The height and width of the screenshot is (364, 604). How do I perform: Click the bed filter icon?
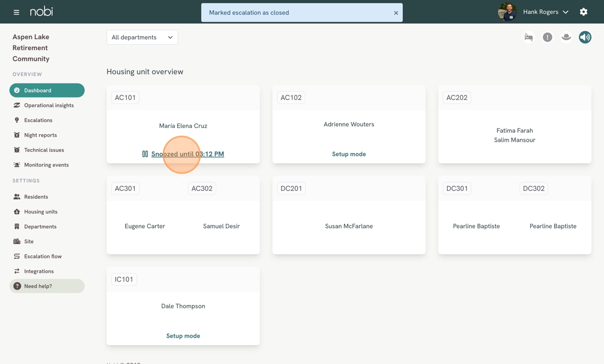coord(528,37)
